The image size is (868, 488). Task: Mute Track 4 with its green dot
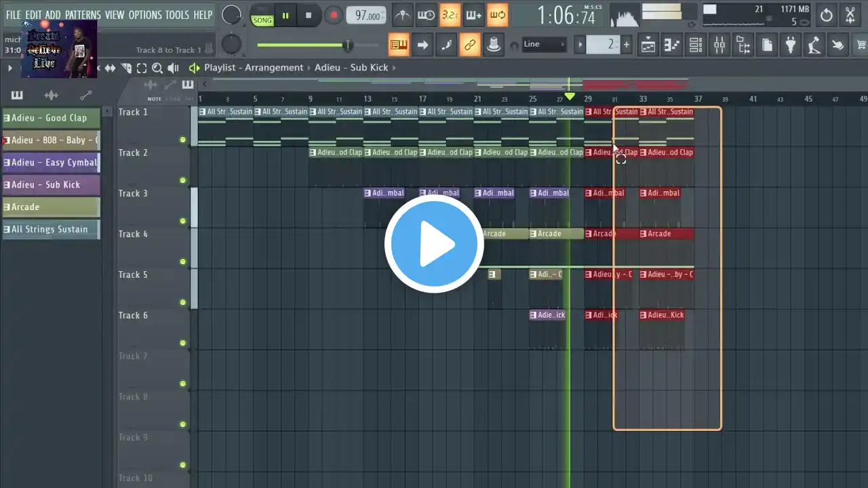182,262
